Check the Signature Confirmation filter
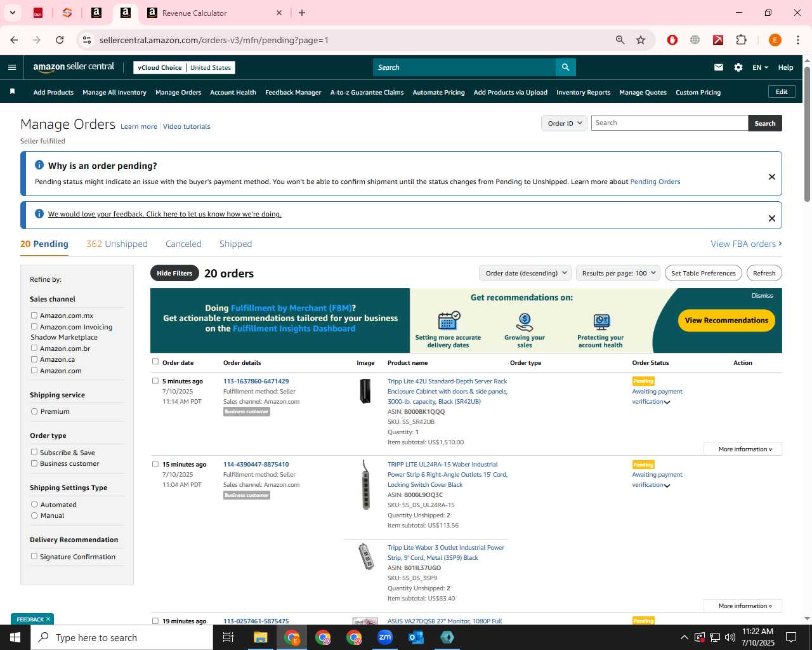Image resolution: width=812 pixels, height=650 pixels. coord(34,556)
